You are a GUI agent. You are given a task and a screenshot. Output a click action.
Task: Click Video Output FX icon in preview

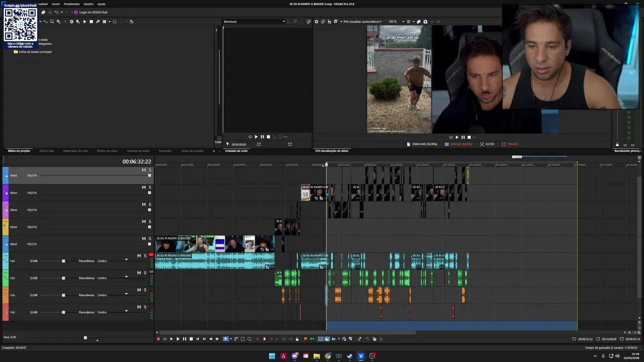(x=330, y=22)
